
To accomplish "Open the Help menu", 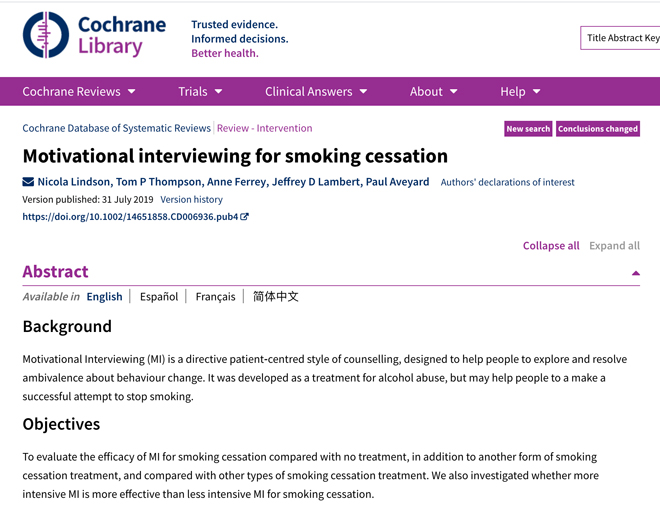I will (520, 91).
